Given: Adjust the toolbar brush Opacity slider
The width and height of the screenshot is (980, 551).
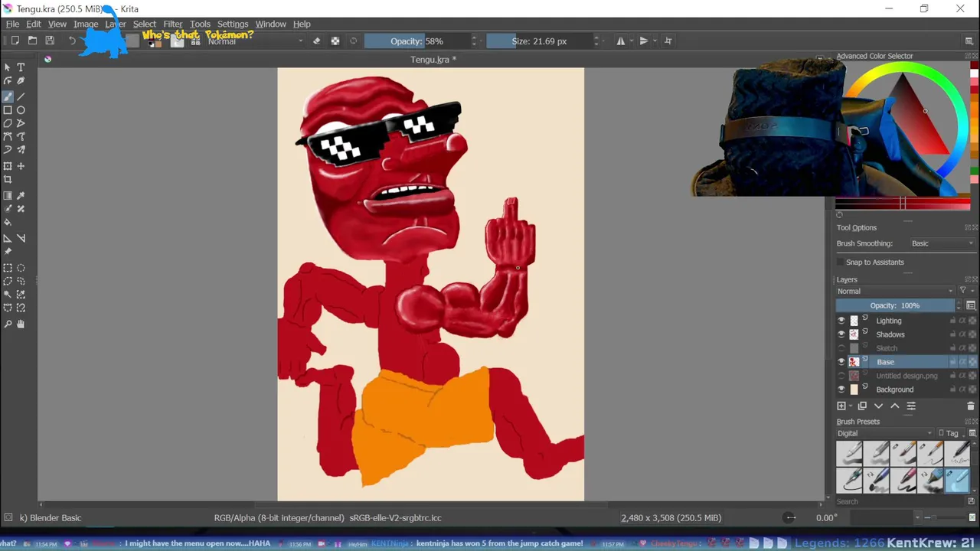Looking at the screenshot, I should [x=416, y=41].
